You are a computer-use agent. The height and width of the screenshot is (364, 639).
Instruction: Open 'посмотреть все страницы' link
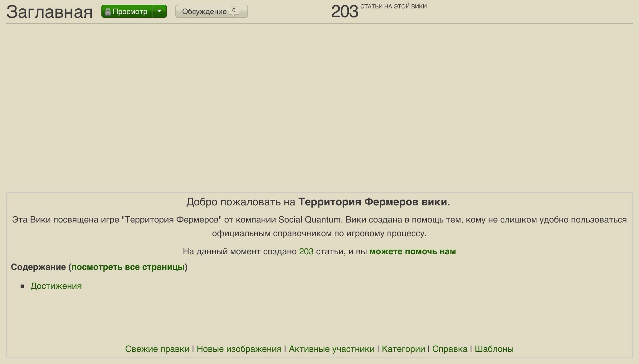[x=128, y=267]
